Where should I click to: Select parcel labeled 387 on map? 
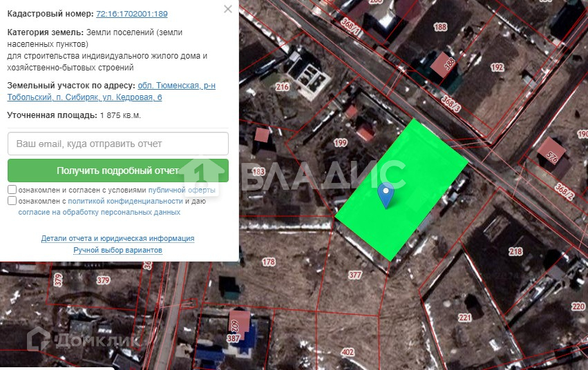[x=234, y=338]
